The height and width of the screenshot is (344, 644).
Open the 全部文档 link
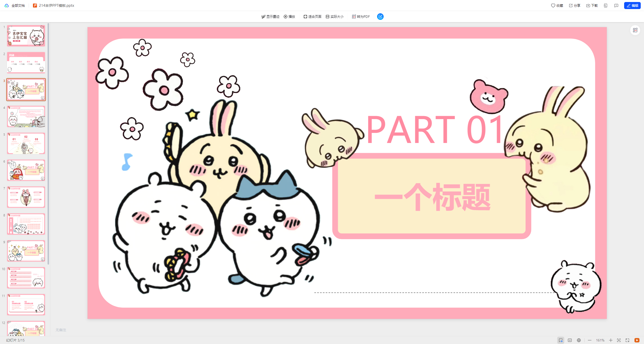(x=18, y=6)
